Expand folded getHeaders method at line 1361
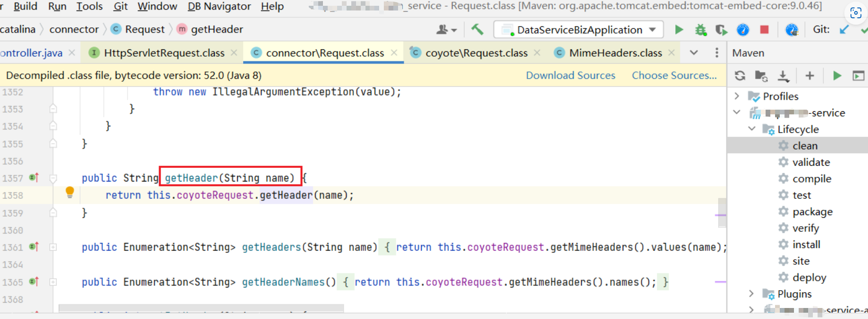This screenshot has height=319, width=868. (x=53, y=247)
